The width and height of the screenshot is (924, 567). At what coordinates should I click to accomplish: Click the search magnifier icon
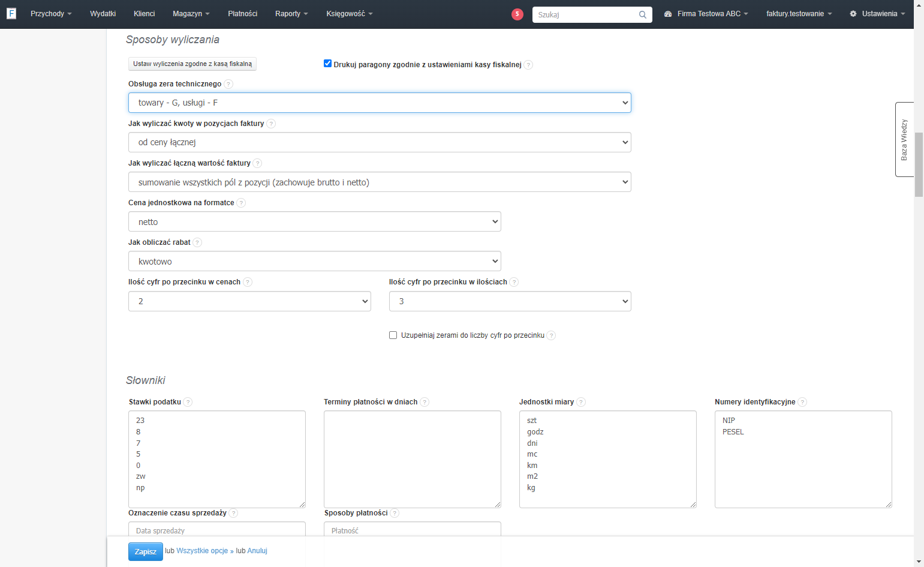(643, 14)
